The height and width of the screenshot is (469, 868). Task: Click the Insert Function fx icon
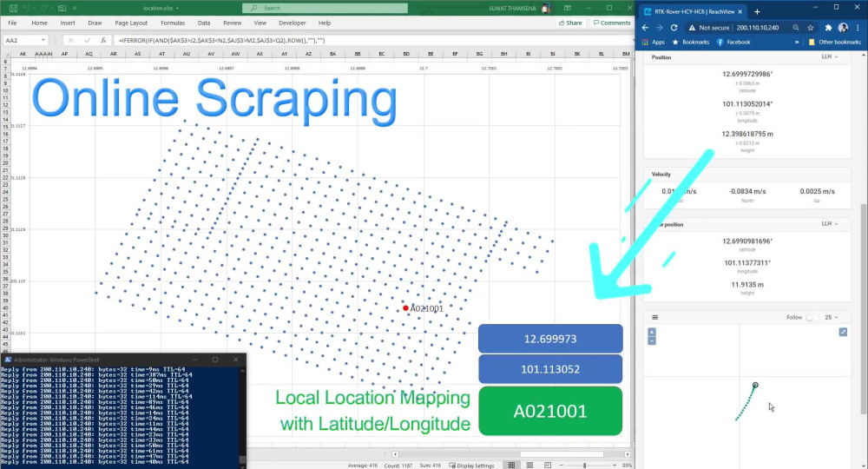tap(103, 41)
